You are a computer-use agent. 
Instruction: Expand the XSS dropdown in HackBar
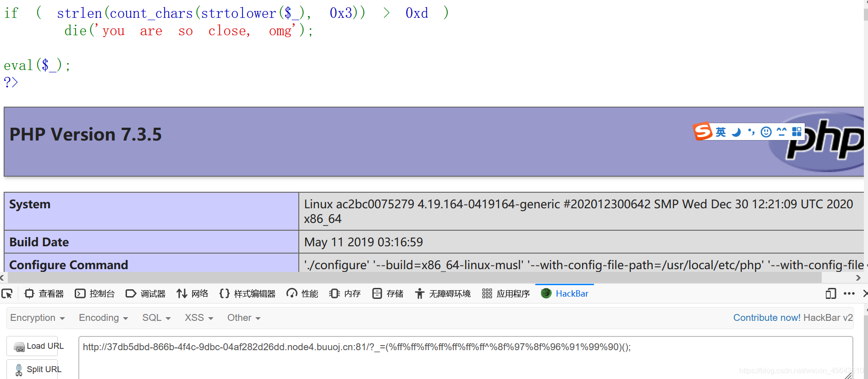[x=199, y=318]
